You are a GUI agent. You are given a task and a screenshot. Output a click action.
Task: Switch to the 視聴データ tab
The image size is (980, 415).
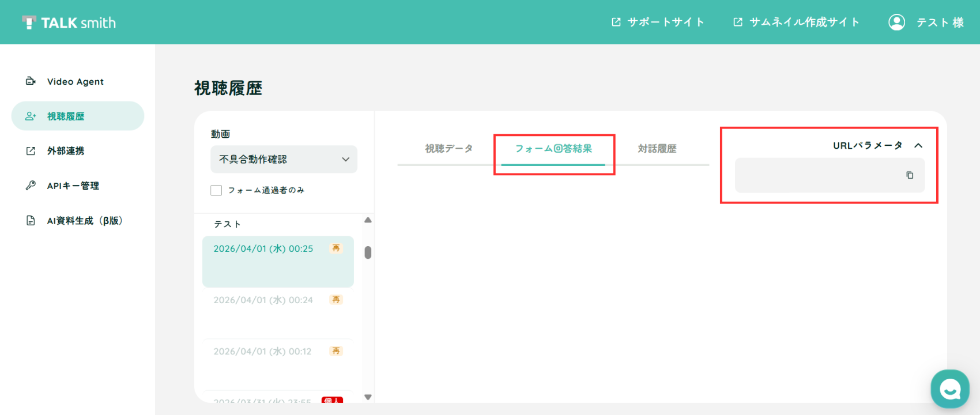coord(448,149)
